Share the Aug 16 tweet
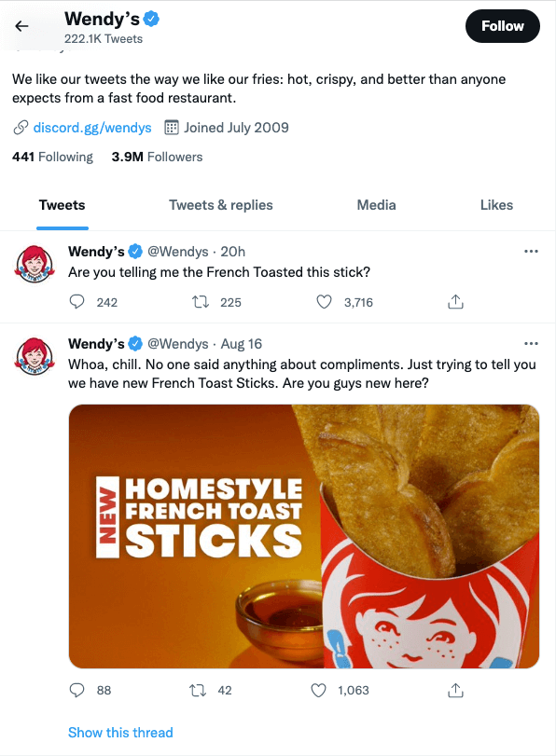The width and height of the screenshot is (556, 756). [x=455, y=690]
